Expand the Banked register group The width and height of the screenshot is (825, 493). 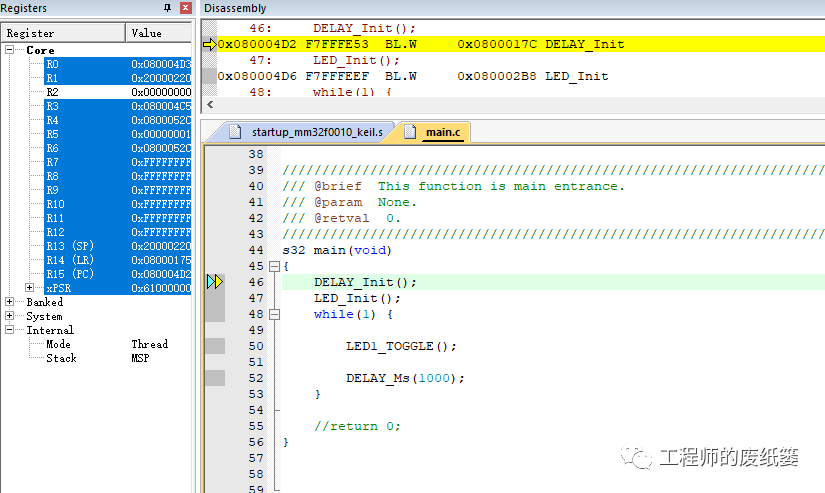9,301
